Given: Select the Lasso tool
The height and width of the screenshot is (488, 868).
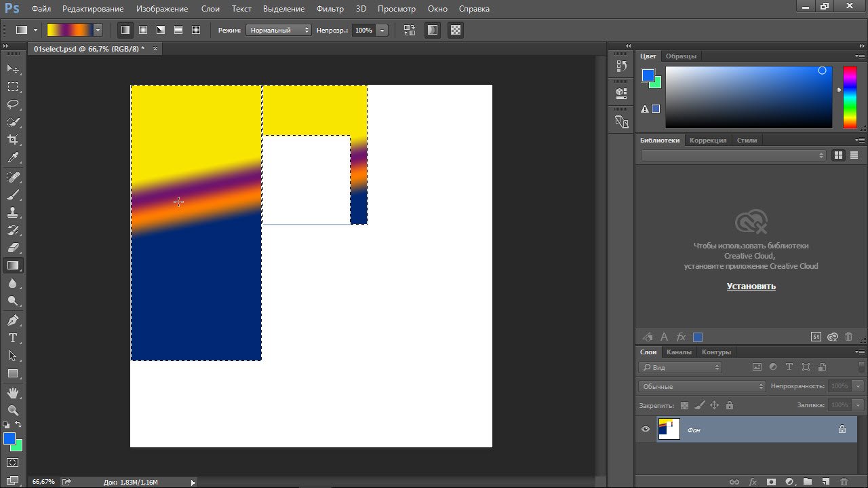Looking at the screenshot, I should click(13, 105).
